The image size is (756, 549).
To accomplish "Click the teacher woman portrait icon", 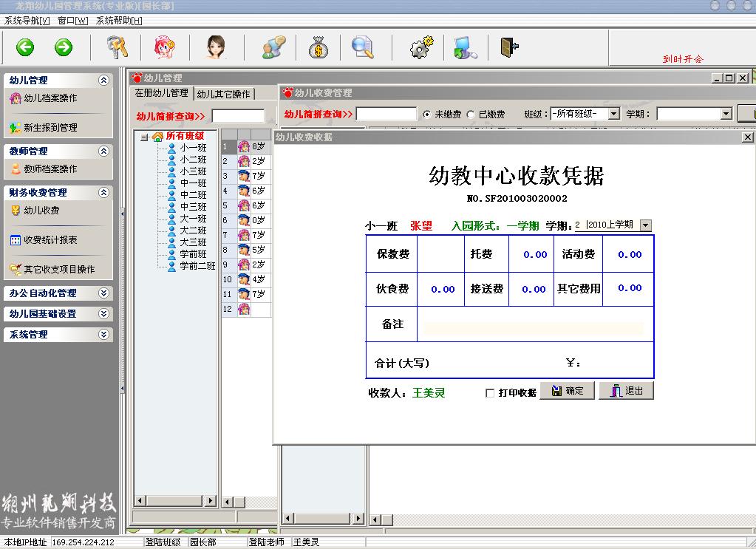I will (215, 47).
